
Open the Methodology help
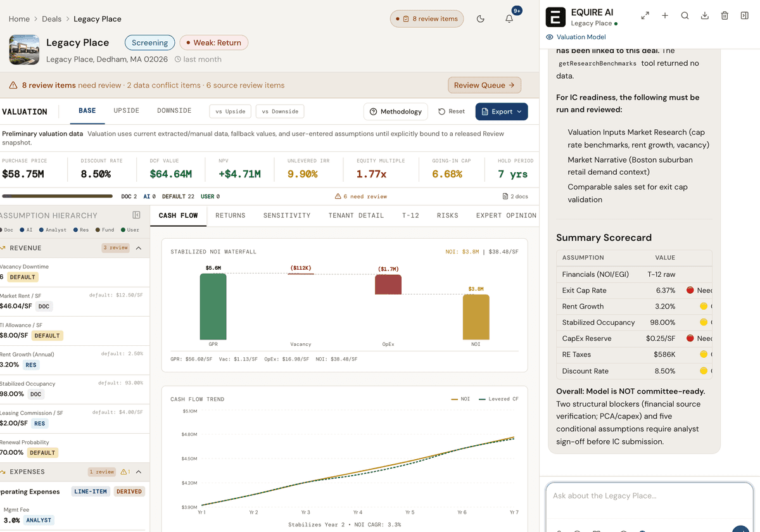pos(396,111)
